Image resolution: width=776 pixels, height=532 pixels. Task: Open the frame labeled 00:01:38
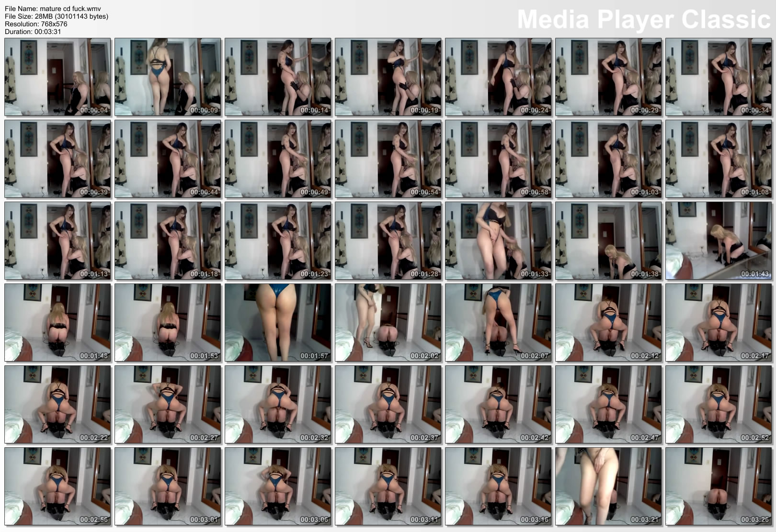(x=608, y=241)
